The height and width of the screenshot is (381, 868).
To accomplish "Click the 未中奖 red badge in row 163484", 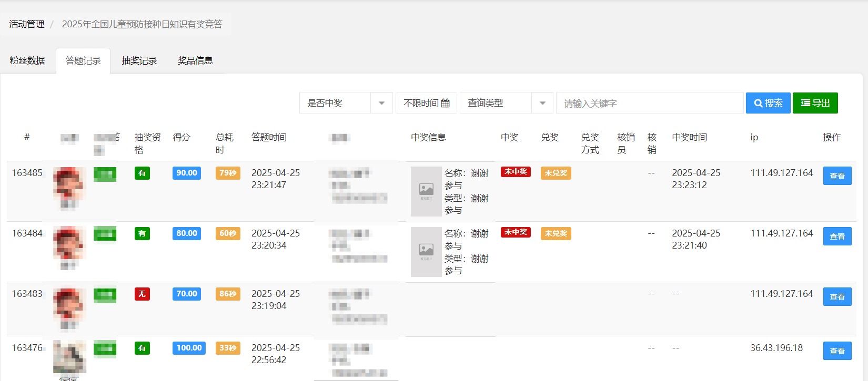I will (x=516, y=232).
